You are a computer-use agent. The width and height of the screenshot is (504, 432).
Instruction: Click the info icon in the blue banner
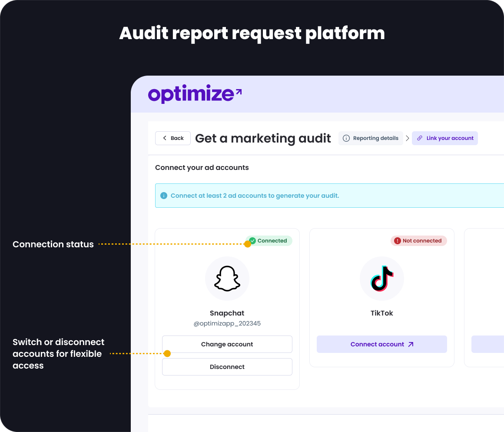pos(164,196)
